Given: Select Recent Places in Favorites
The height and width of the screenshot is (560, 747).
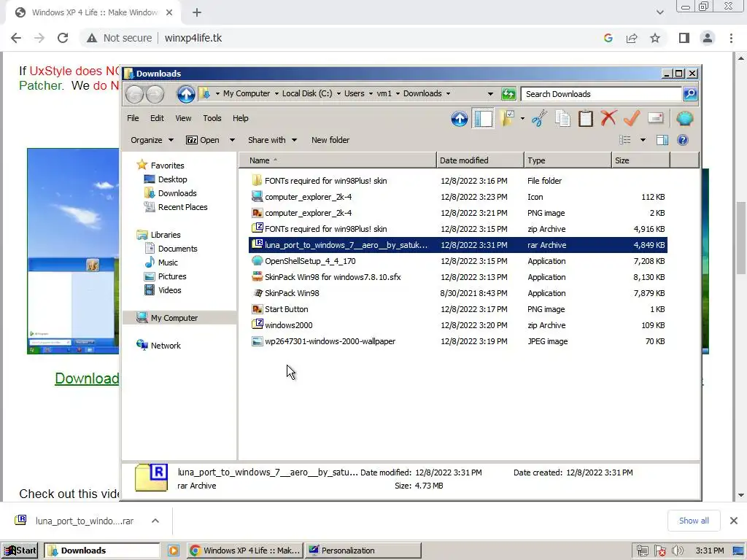Looking at the screenshot, I should [175, 207].
